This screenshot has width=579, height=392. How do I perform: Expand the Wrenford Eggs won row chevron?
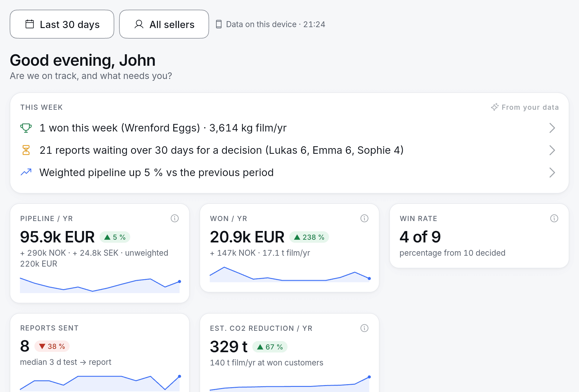(x=552, y=128)
